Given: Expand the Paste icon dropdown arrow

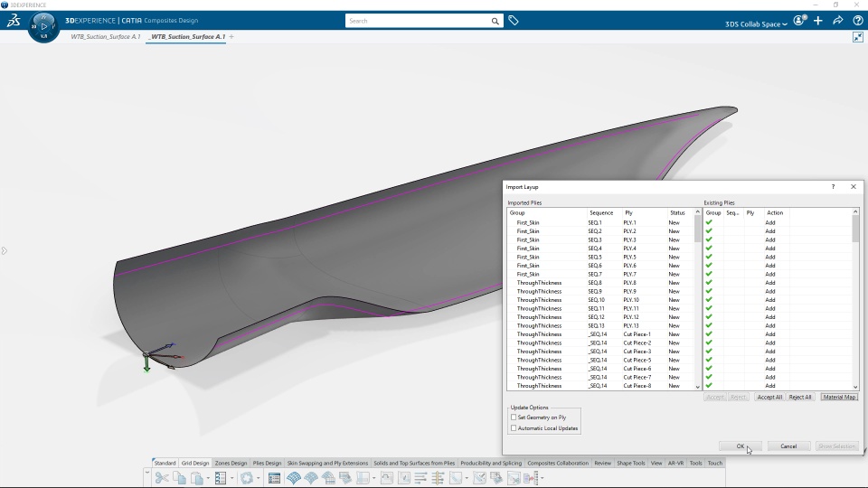Looking at the screenshot, I should [208, 478].
